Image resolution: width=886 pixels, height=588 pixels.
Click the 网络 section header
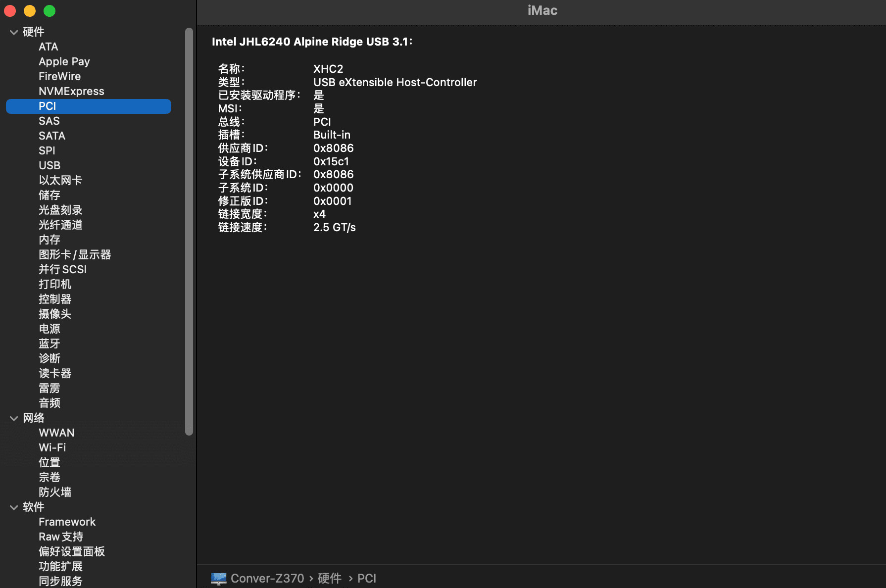click(34, 418)
